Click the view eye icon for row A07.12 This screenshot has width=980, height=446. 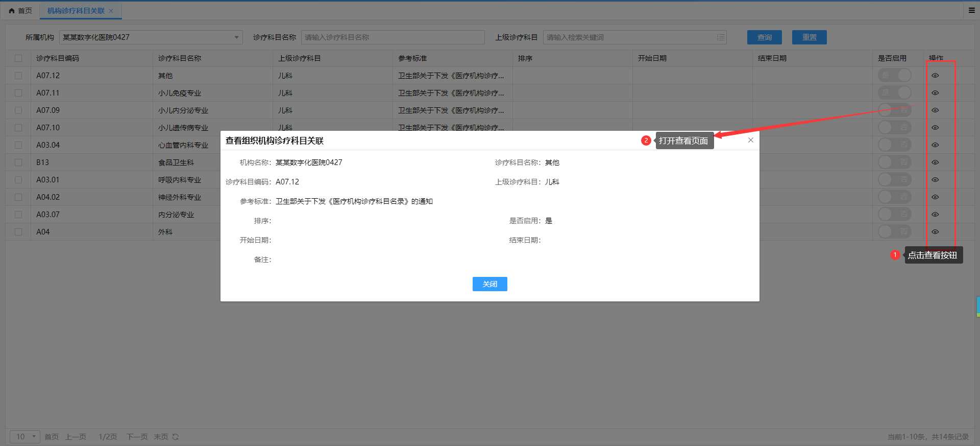(935, 76)
